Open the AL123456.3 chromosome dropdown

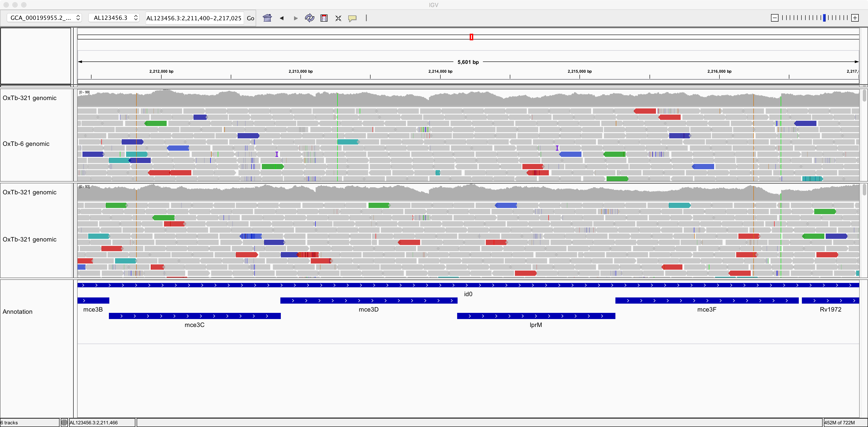coord(114,18)
